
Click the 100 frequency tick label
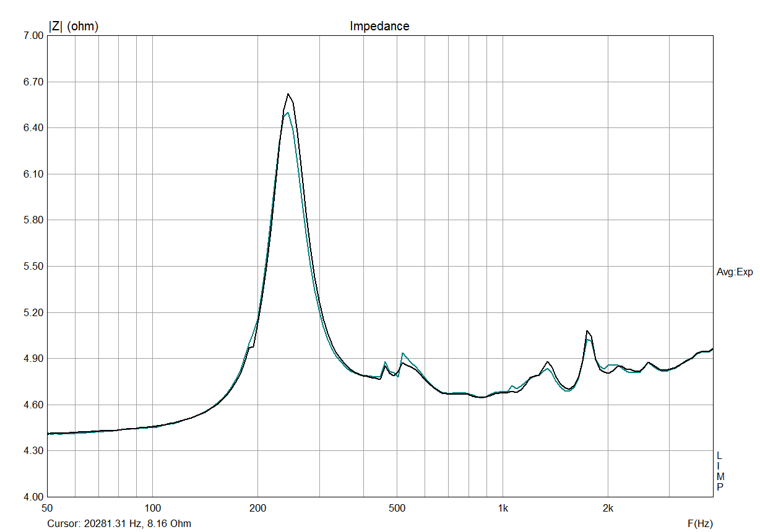click(x=152, y=508)
